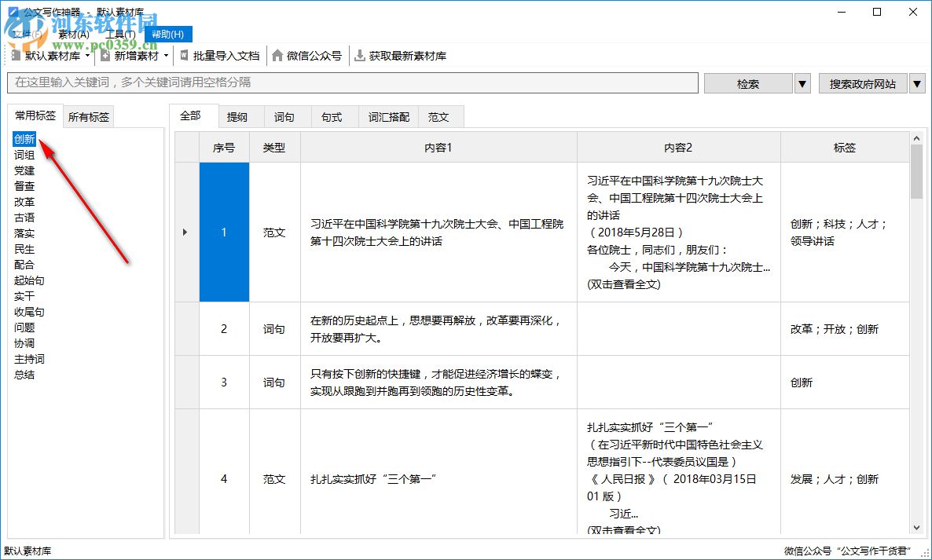Click the sentence starting 在新的历史起点上
932x560 pixels.
pos(435,329)
